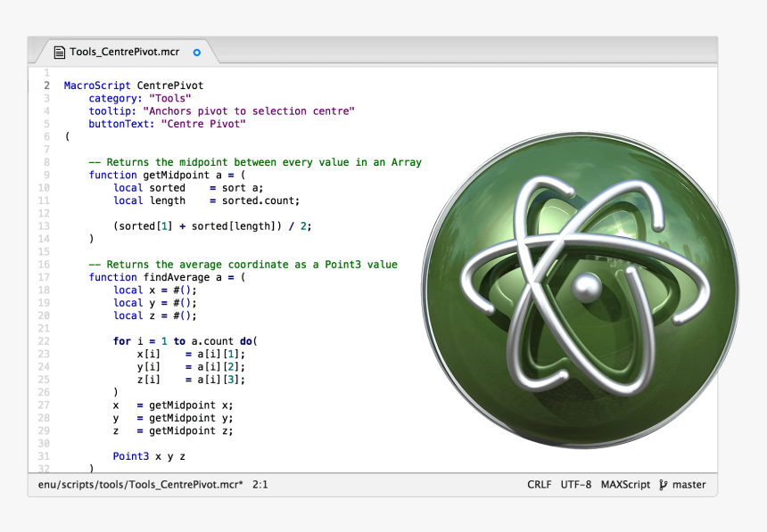Click the "Tools" category string
This screenshot has height=532, width=767.
(x=170, y=98)
